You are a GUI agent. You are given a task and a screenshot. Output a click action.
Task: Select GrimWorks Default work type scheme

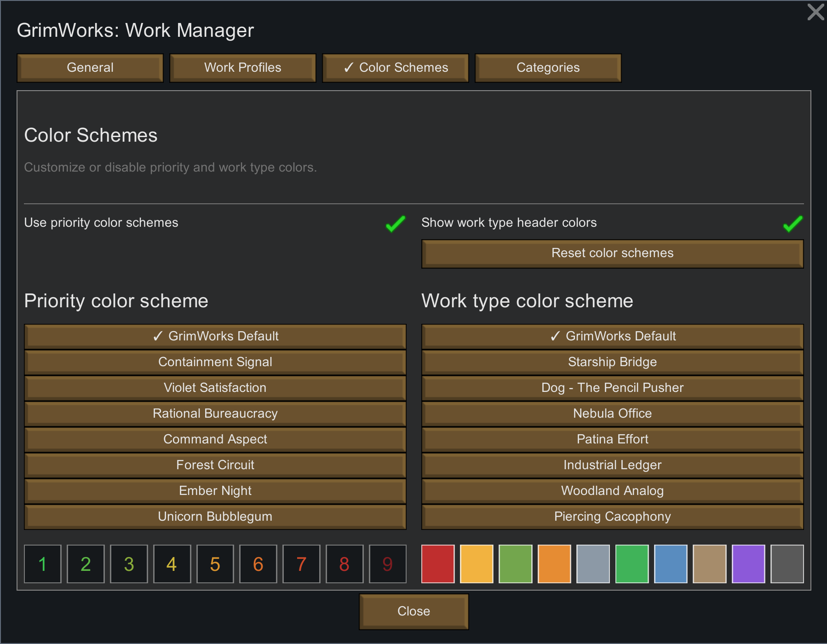[613, 336]
